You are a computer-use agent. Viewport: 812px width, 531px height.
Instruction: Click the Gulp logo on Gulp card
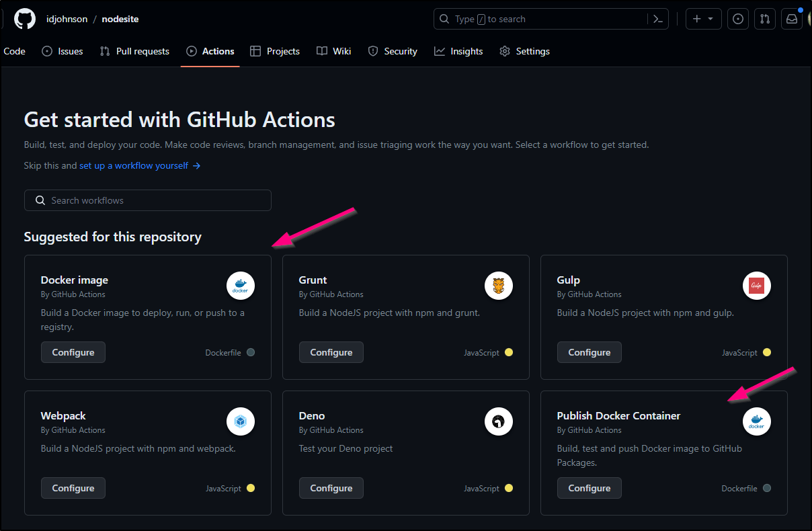pos(757,286)
